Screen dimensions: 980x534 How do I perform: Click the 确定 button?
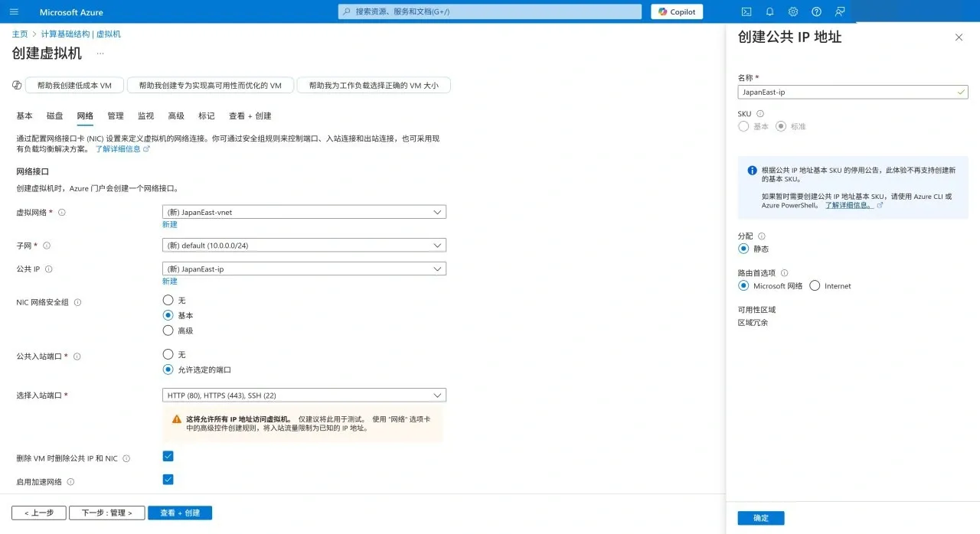(760, 518)
